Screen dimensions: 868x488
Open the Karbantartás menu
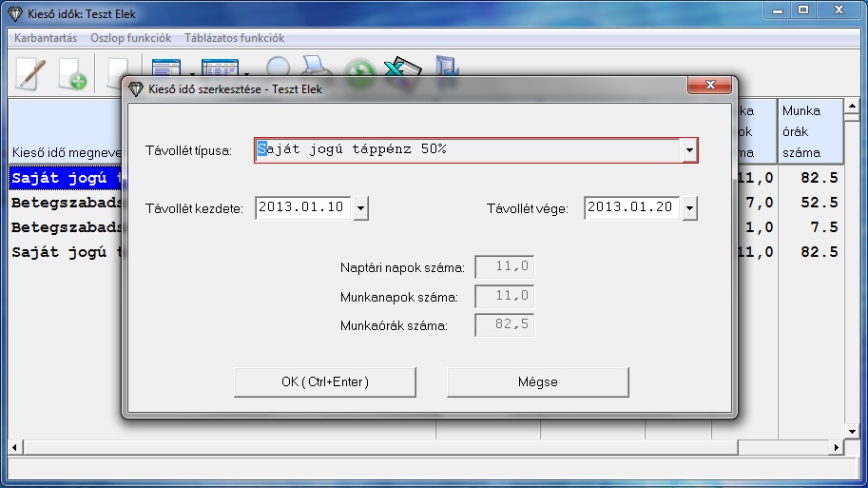coord(46,38)
